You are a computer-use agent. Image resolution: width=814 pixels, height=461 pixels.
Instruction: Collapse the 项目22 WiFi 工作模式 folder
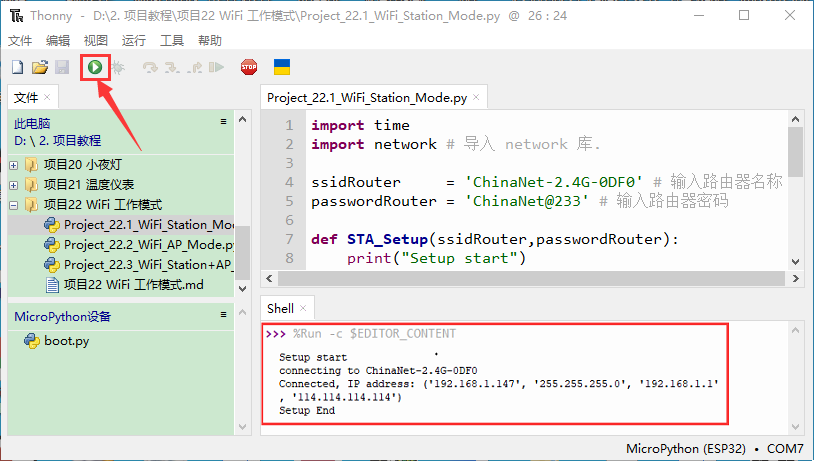[x=13, y=205]
